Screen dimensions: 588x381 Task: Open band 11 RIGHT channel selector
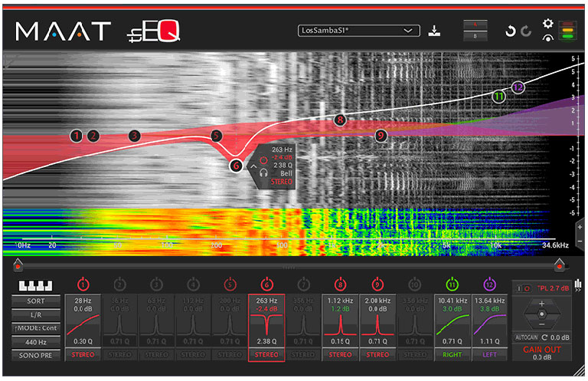[452, 354]
